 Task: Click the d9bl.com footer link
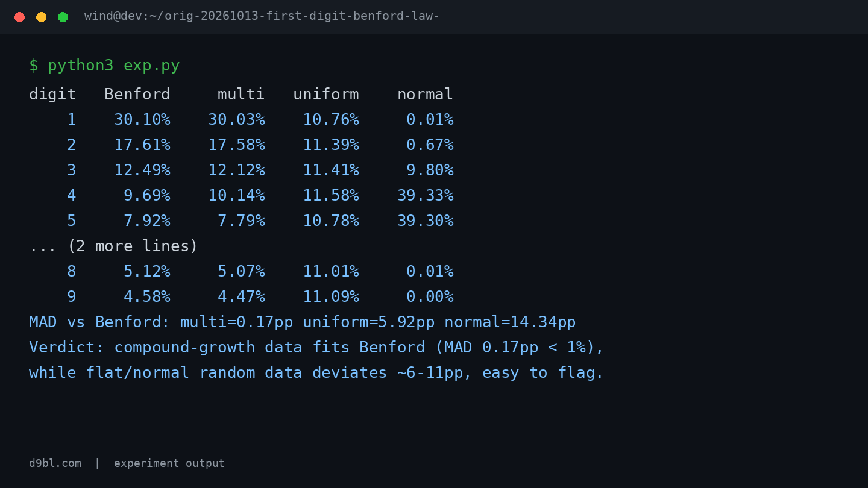point(55,463)
